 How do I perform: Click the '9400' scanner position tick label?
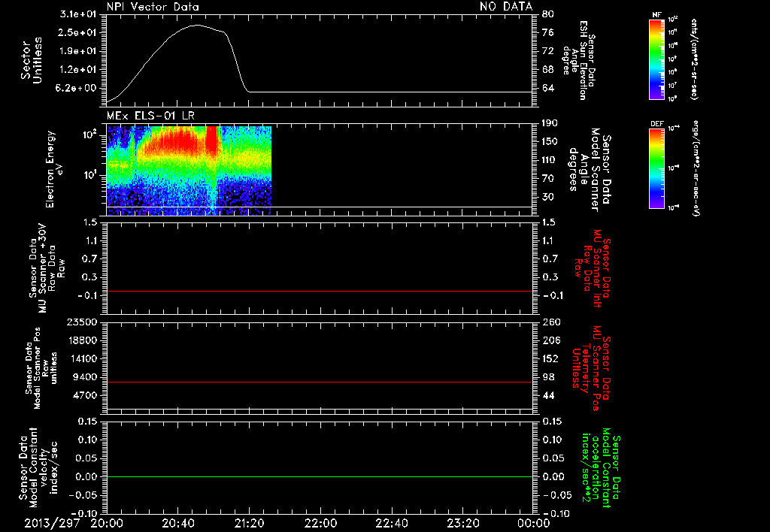pyautogui.click(x=85, y=377)
